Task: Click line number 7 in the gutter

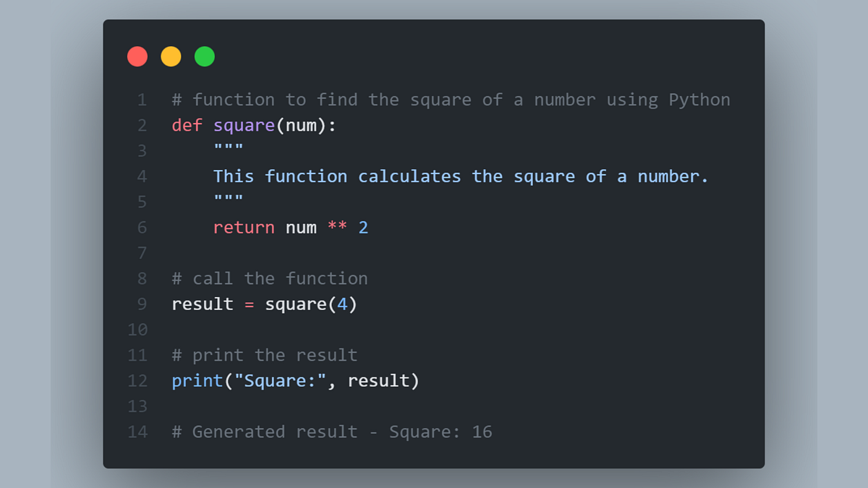Action: pos(142,253)
